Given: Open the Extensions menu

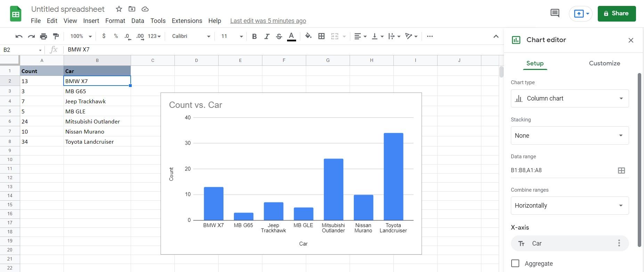Looking at the screenshot, I should 187,21.
